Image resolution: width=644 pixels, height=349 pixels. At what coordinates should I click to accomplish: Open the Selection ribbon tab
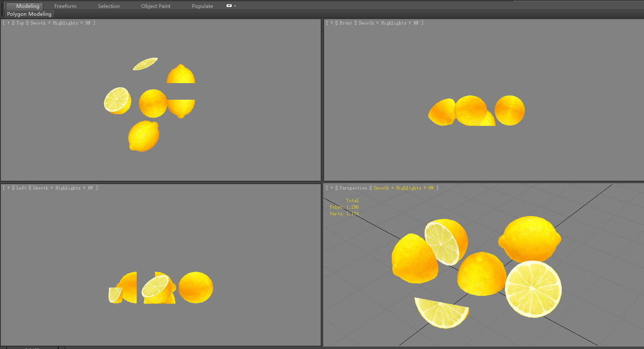pos(109,6)
